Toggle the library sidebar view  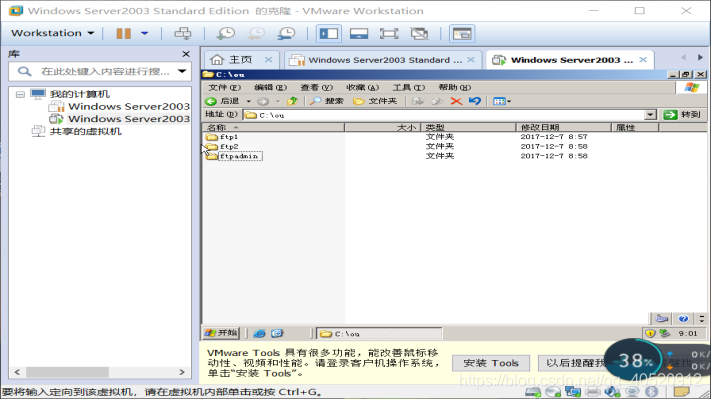click(328, 34)
